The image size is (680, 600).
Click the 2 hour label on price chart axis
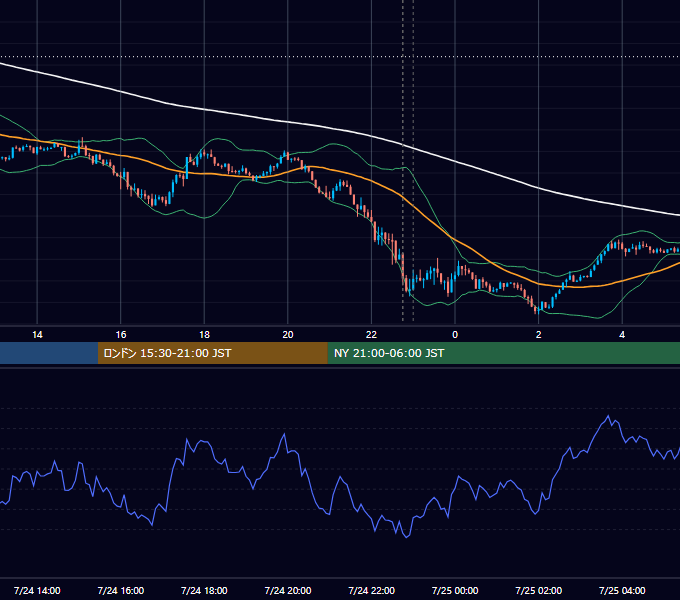tap(539, 335)
